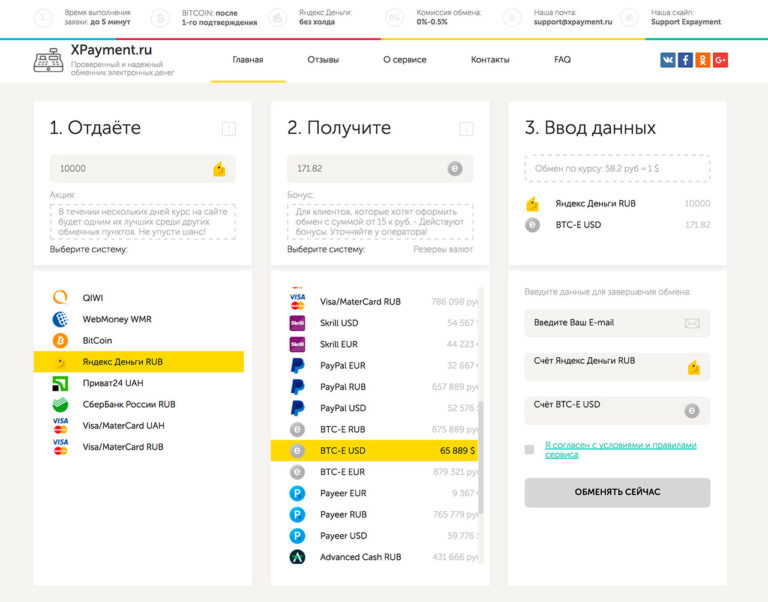Click the QIWI icon in give list
This screenshot has width=768, height=602.
point(60,297)
